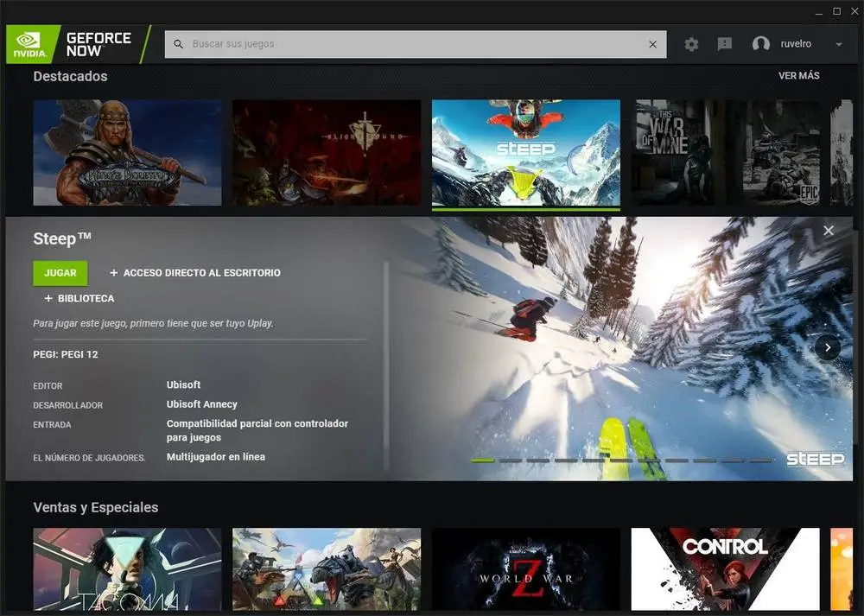Screen dimensions: 864x616
Task: Close the Steep details panel
Action: pos(829,231)
